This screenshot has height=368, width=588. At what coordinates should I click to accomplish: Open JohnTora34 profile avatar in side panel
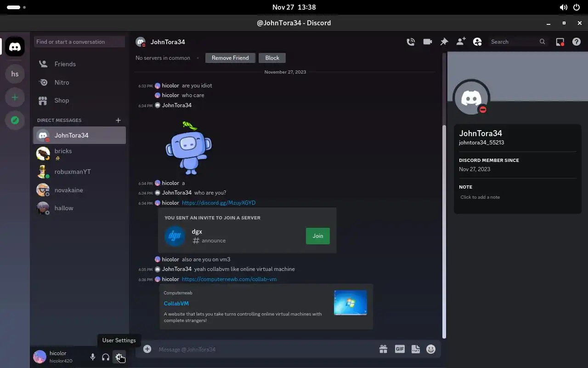point(471,98)
